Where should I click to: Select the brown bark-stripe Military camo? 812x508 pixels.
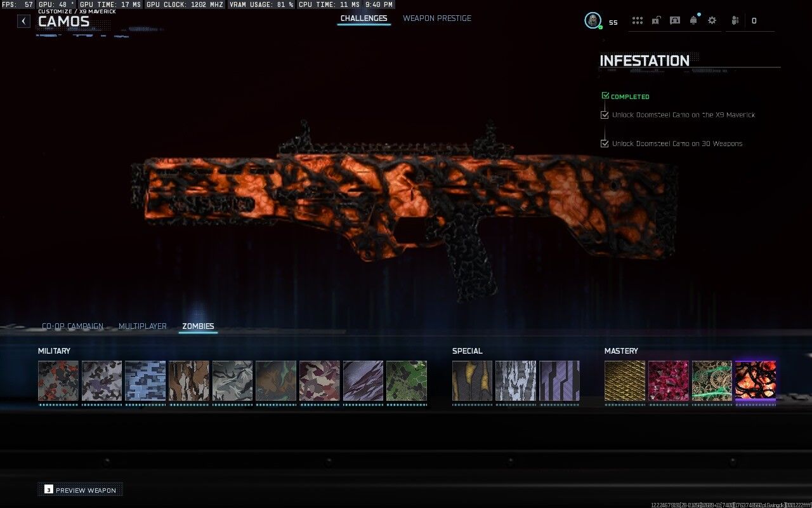[x=188, y=381]
